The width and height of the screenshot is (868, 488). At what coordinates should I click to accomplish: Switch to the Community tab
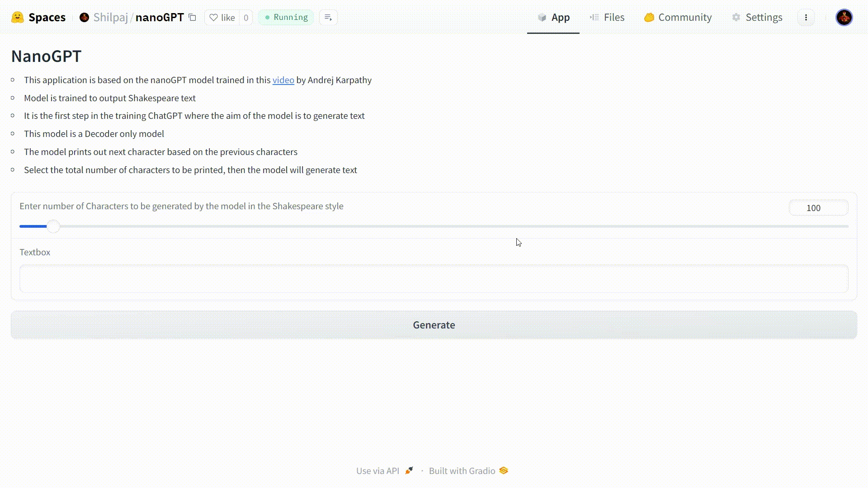(678, 17)
